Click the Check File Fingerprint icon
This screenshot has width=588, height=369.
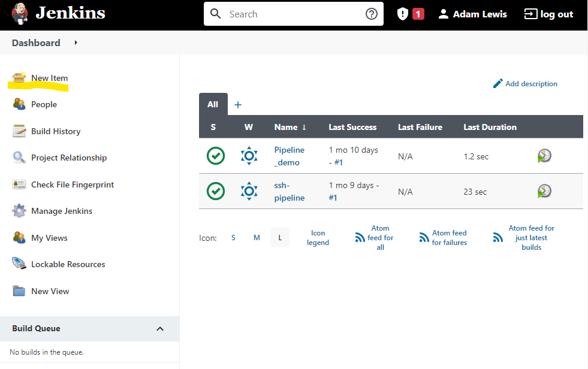click(19, 184)
